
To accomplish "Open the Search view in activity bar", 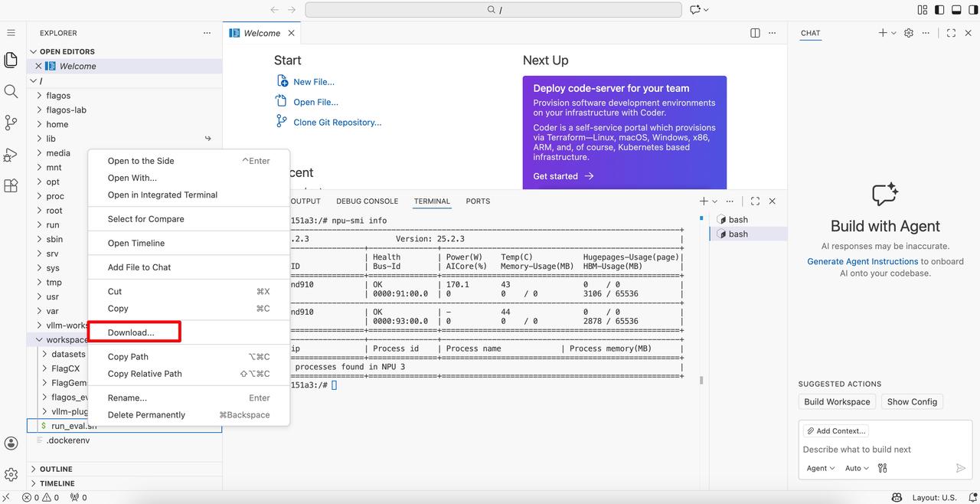I will 11,91.
